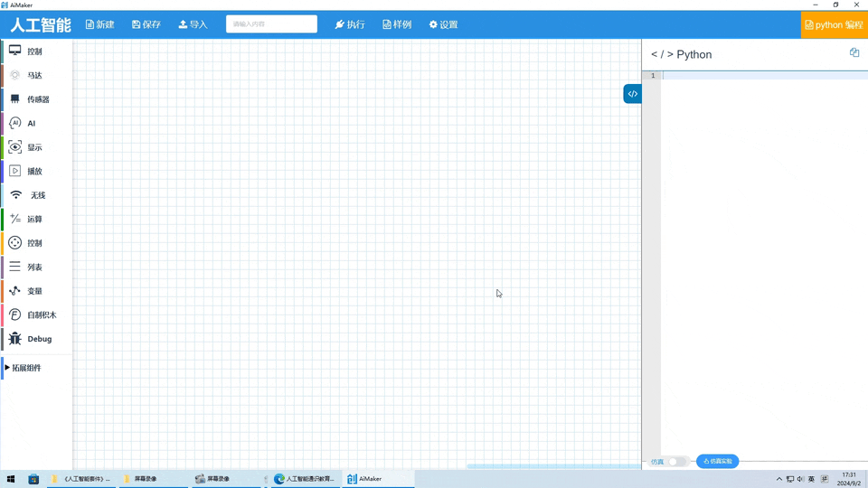Click the 仿真实验 simulation experiment button
868x488 pixels.
[718, 462]
